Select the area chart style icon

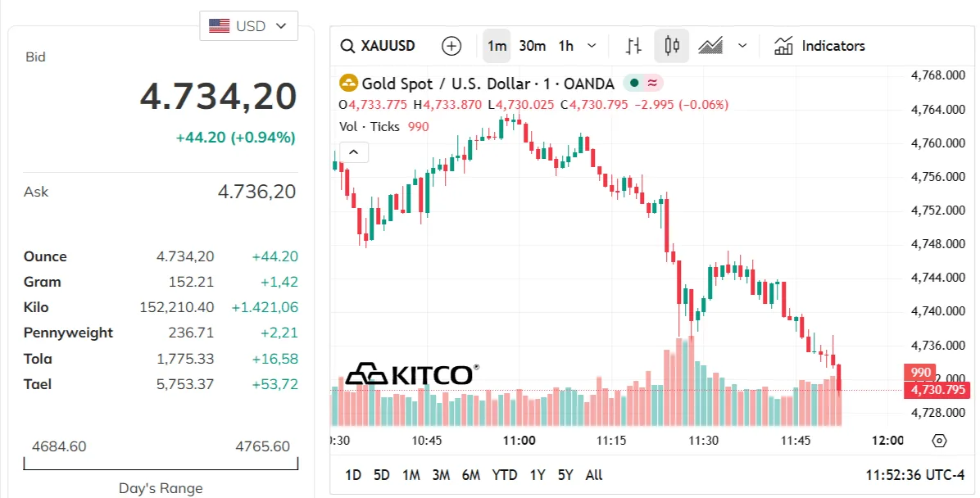point(710,46)
